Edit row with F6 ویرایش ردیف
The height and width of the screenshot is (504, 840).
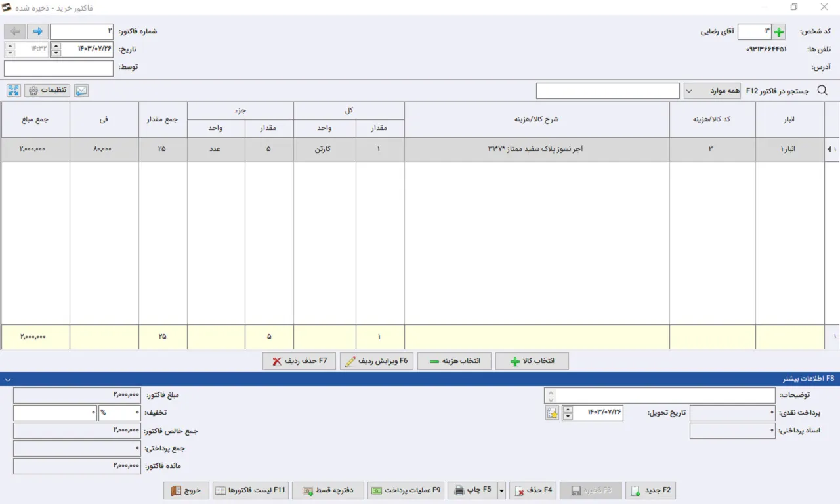(377, 362)
